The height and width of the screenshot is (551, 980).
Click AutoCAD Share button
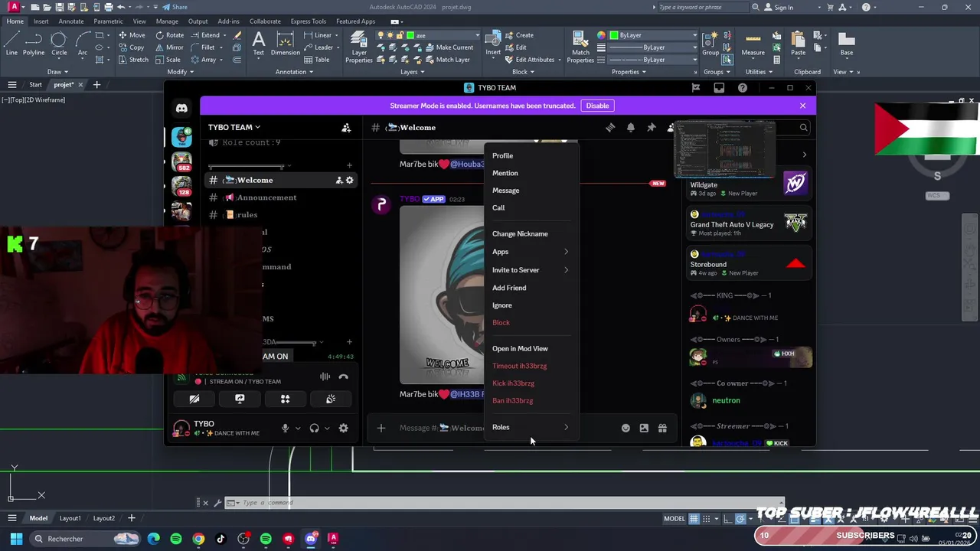point(175,7)
